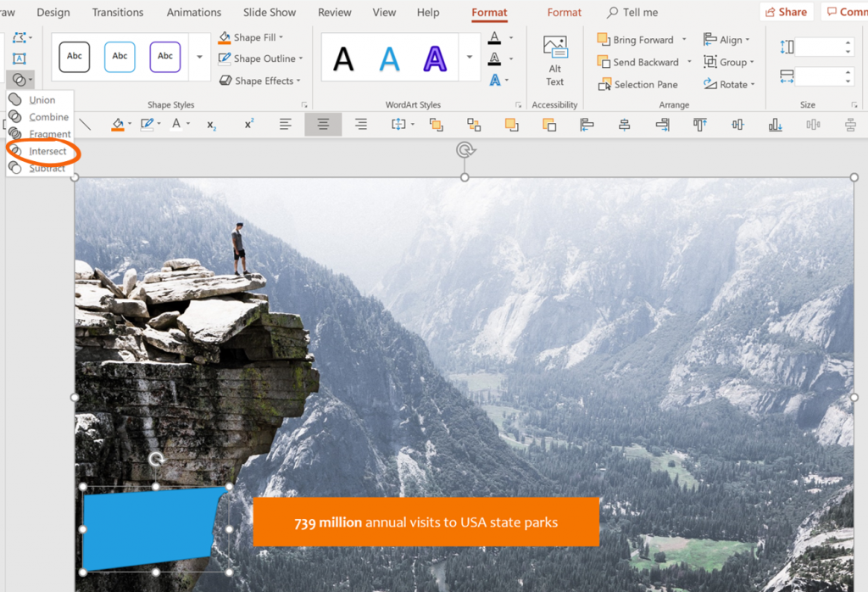This screenshot has width=868, height=592.
Task: Click the Alt Text accessibility icon
Action: (x=554, y=57)
